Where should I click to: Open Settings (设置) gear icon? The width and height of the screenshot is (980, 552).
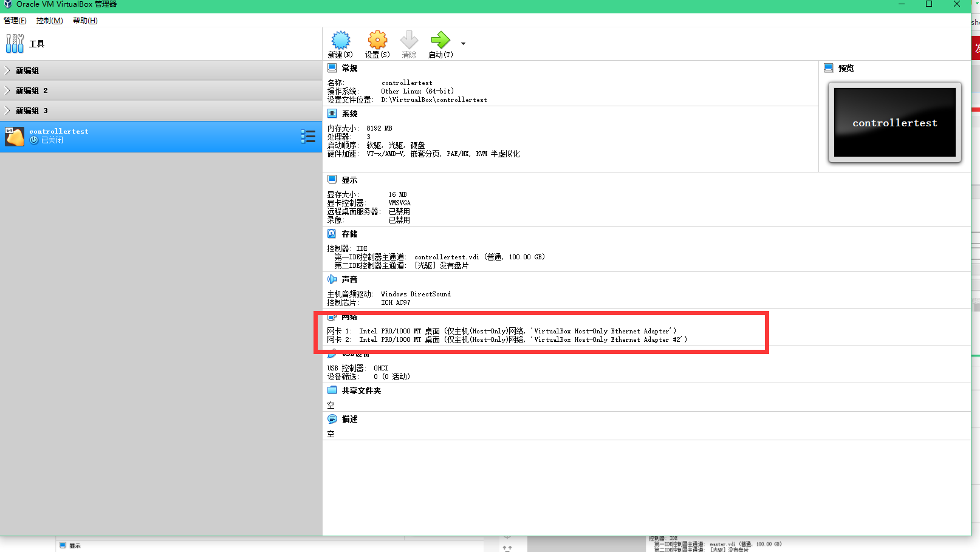coord(377,40)
